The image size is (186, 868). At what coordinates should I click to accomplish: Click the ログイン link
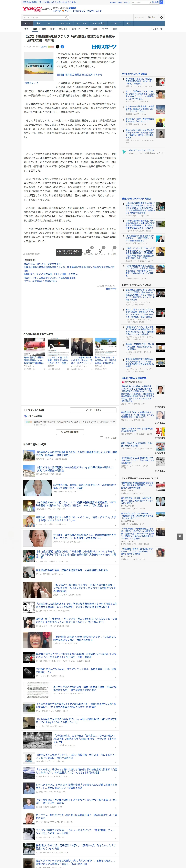[57, 11]
